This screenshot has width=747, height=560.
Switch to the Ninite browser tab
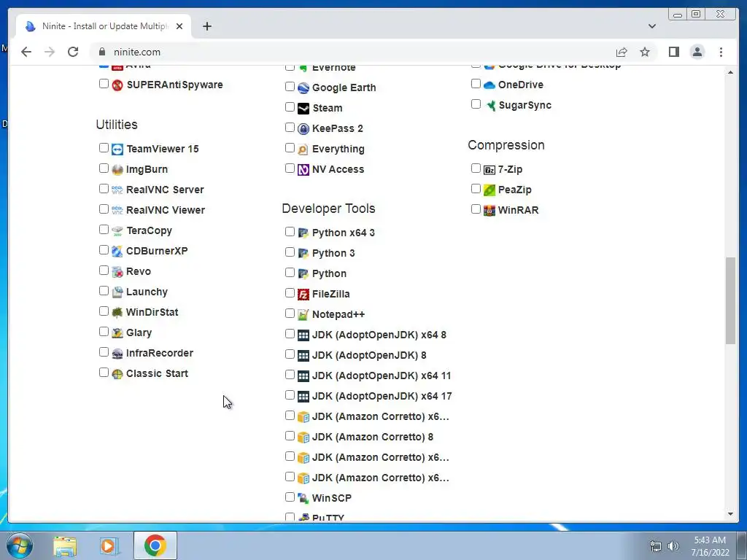(x=104, y=26)
